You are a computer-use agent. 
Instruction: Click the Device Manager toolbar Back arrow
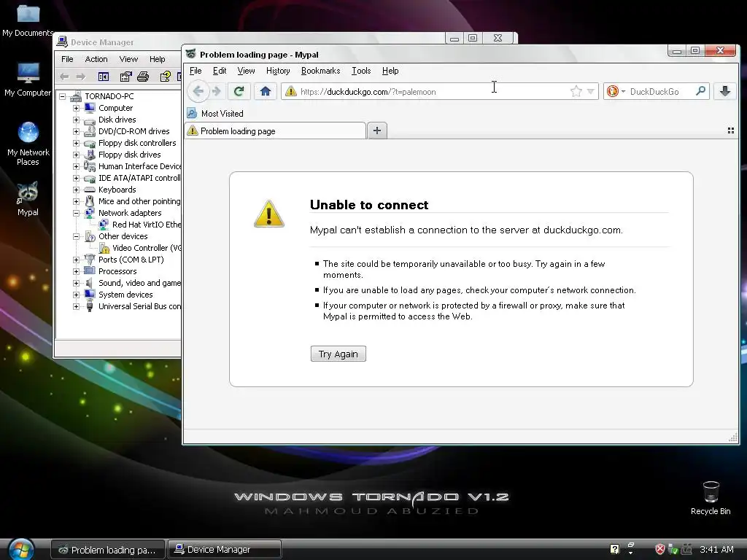click(65, 76)
